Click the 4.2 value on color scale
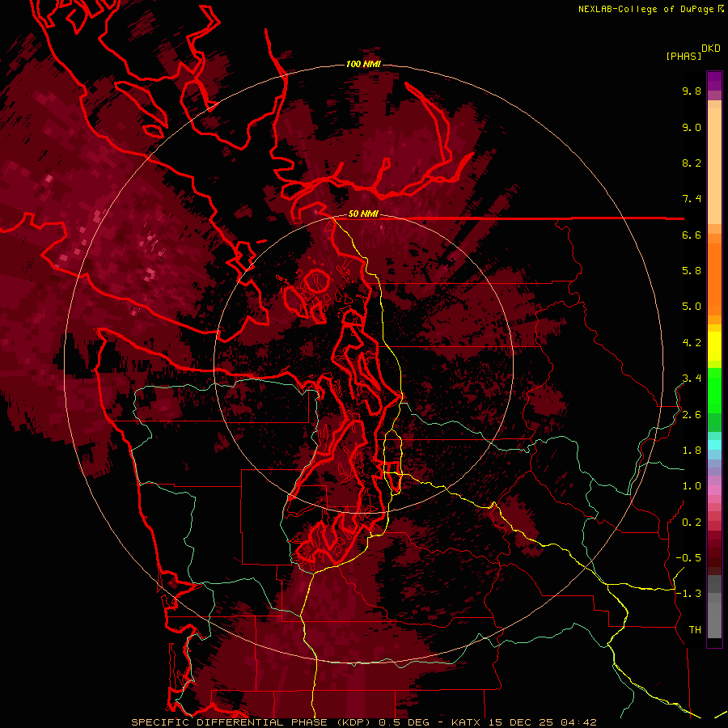728x728 pixels. pyautogui.click(x=692, y=343)
